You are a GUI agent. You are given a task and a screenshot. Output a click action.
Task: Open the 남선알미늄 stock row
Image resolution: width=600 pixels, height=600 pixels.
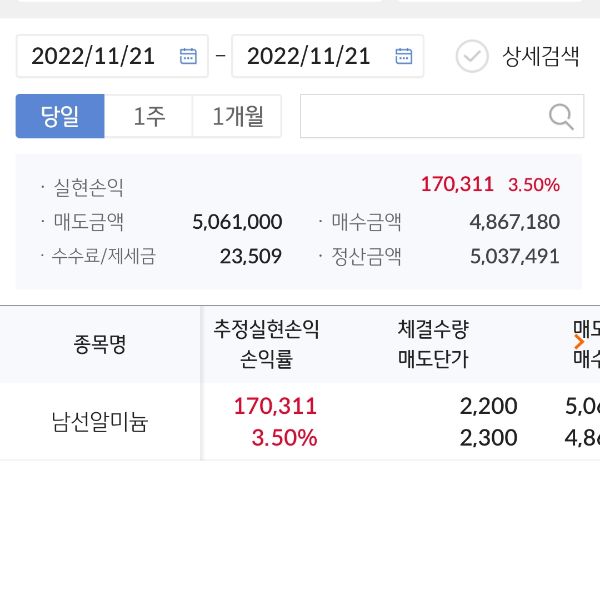(99, 422)
